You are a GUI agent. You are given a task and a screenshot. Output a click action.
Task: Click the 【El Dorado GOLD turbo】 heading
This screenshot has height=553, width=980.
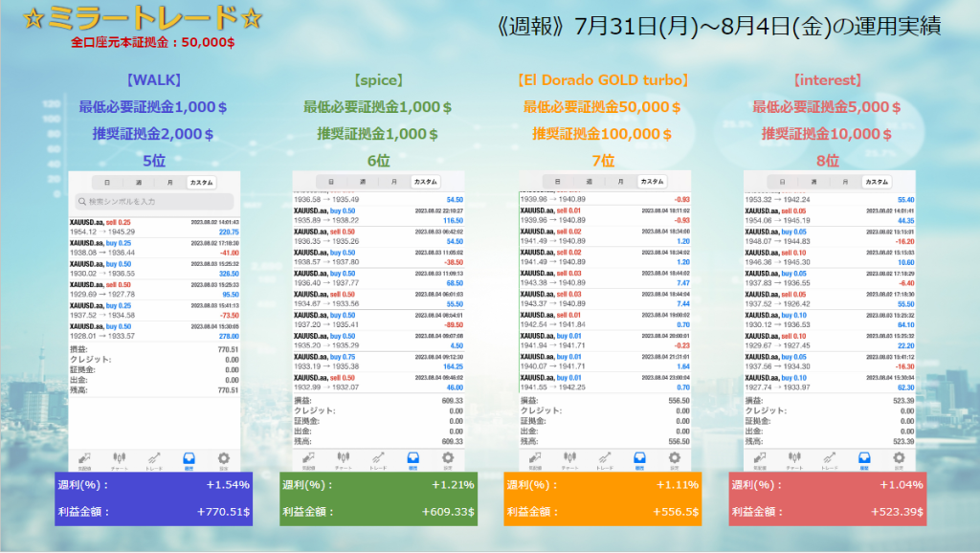click(603, 80)
